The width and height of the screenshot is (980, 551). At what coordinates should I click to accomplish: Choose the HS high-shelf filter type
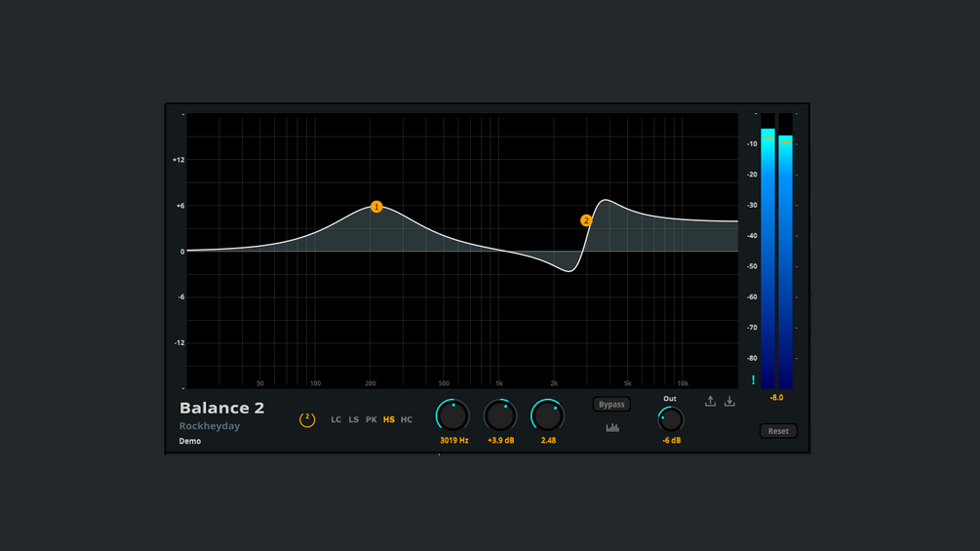[389, 419]
